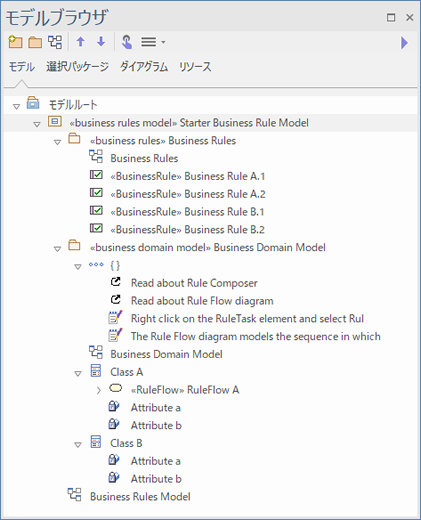
Task: Collapse the Class A tree node
Action: point(78,374)
